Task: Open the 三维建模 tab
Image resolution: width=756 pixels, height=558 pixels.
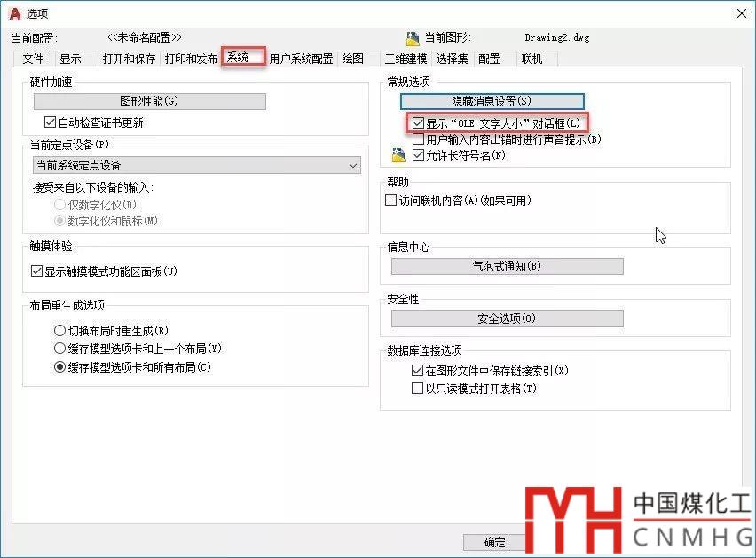Action: pyautogui.click(x=406, y=59)
